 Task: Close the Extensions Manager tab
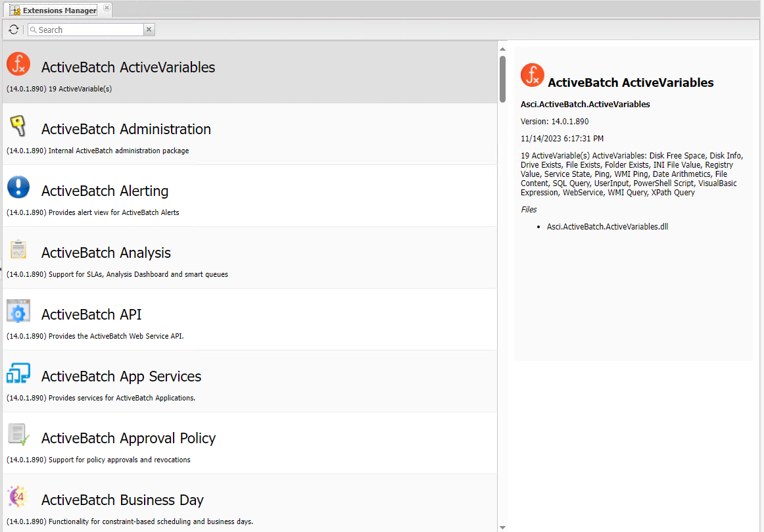coord(107,9)
